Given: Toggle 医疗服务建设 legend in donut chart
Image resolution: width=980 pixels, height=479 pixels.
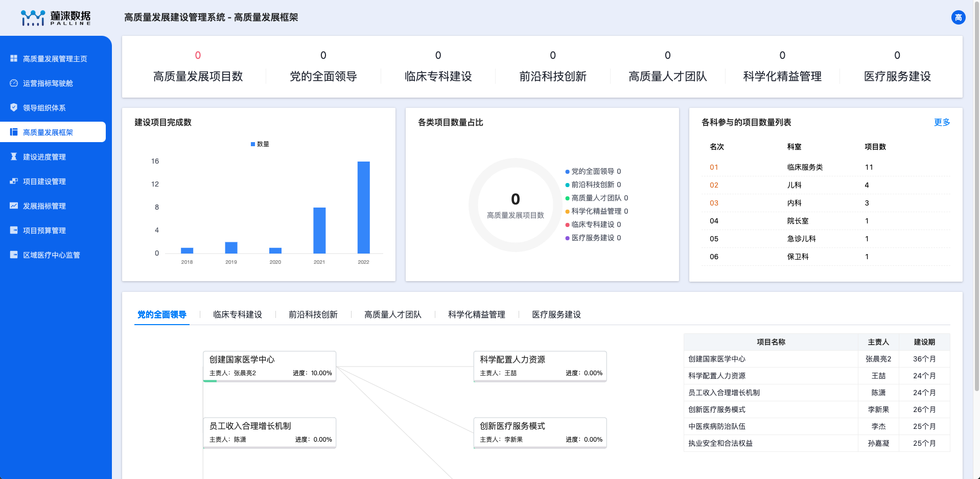Looking at the screenshot, I should pyautogui.click(x=593, y=238).
